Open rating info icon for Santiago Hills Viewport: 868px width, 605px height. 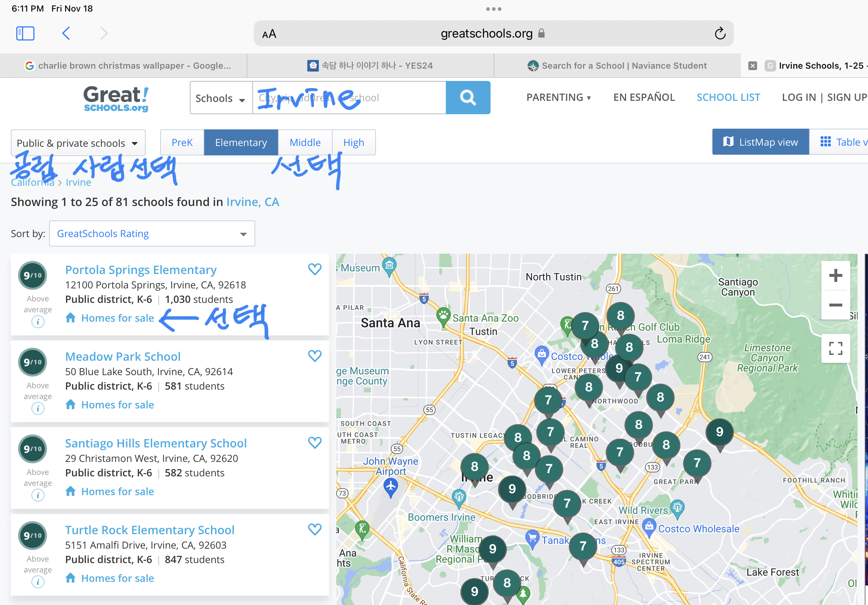38,495
